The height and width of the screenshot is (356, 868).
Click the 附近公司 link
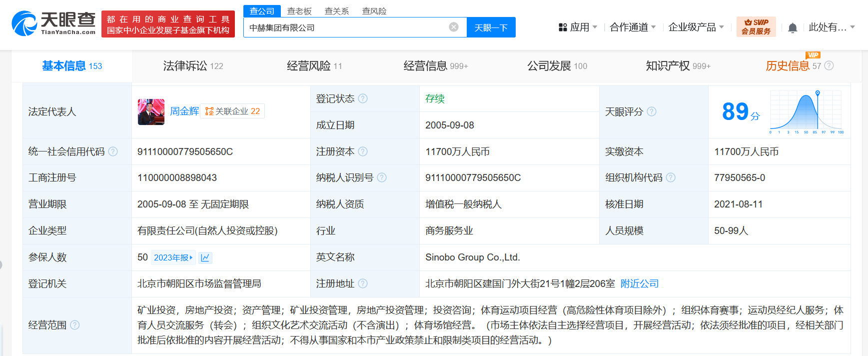point(640,283)
